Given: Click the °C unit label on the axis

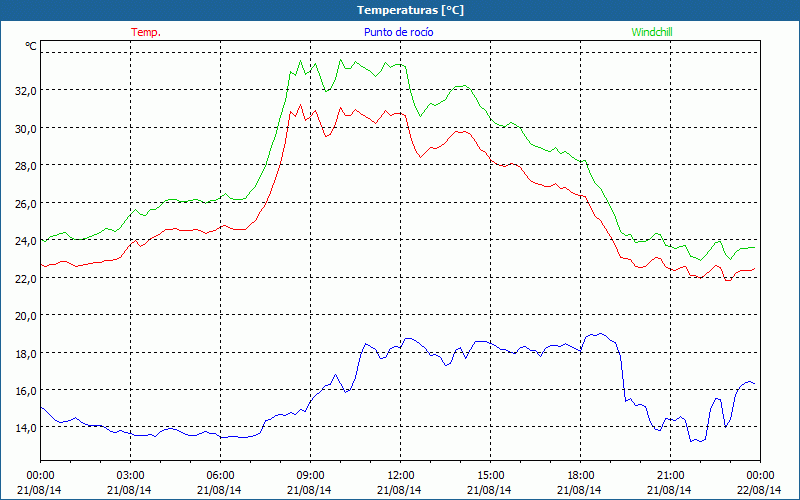Looking at the screenshot, I should click(31, 46).
